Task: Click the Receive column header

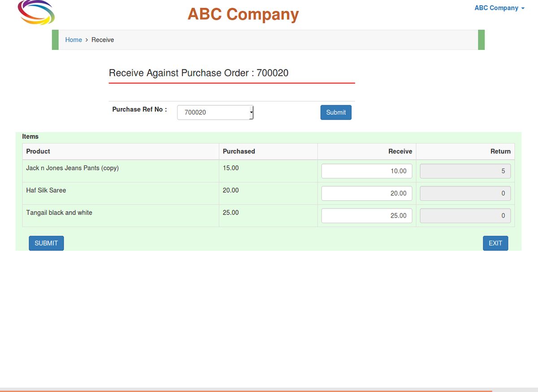Action: 400,151
